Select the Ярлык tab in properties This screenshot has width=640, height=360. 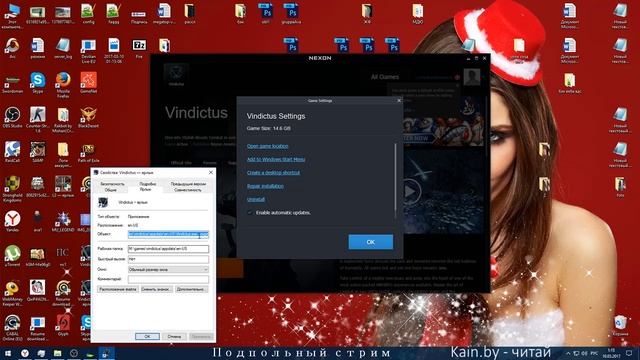[145, 190]
